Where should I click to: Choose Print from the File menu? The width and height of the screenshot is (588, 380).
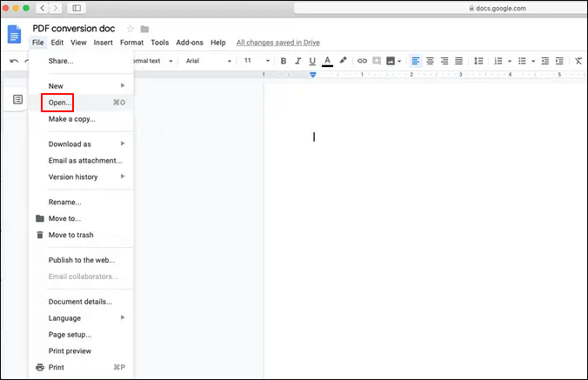point(81,367)
